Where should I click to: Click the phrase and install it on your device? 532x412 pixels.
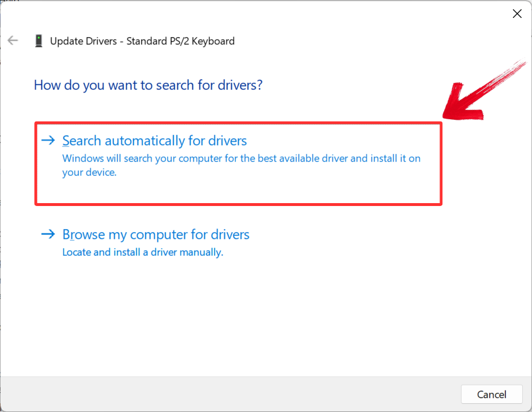tap(370, 158)
